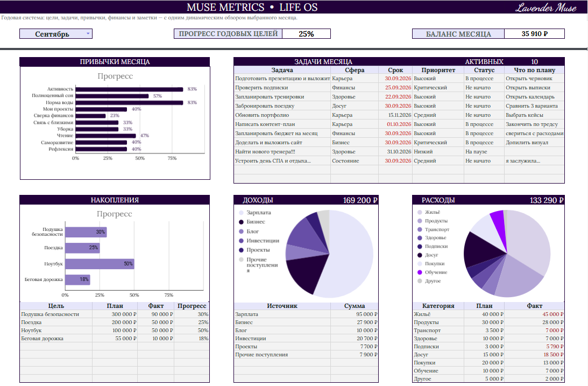Click the Ноутбук progress 50% cell
Screen dimensions: 588x386
(192, 331)
